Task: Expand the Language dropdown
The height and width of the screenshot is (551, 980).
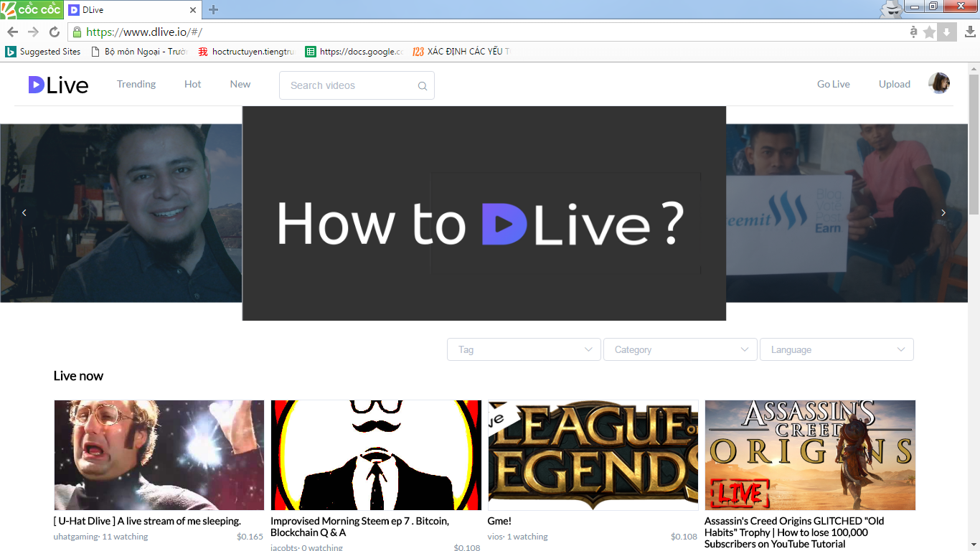Action: coord(837,349)
